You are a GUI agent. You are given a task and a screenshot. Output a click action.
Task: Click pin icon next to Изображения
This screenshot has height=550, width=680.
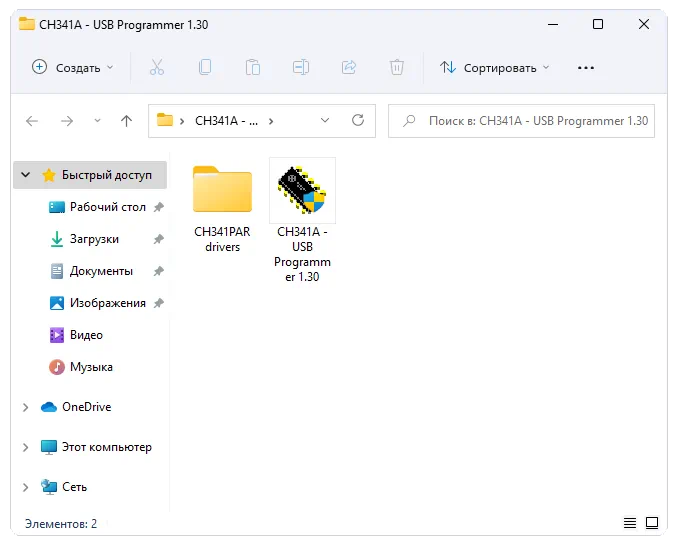(x=159, y=303)
